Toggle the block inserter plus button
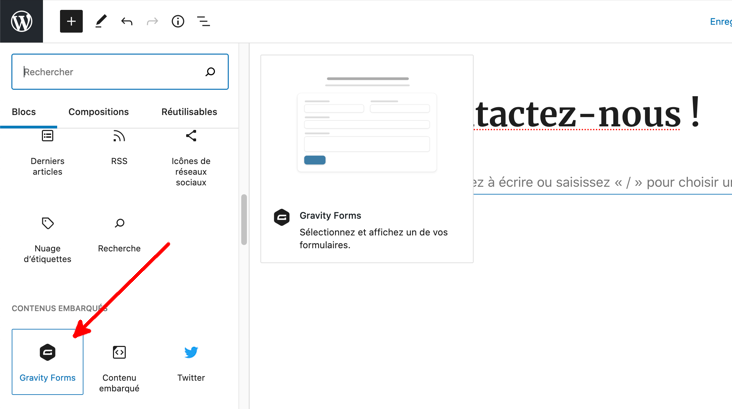 [x=71, y=21]
